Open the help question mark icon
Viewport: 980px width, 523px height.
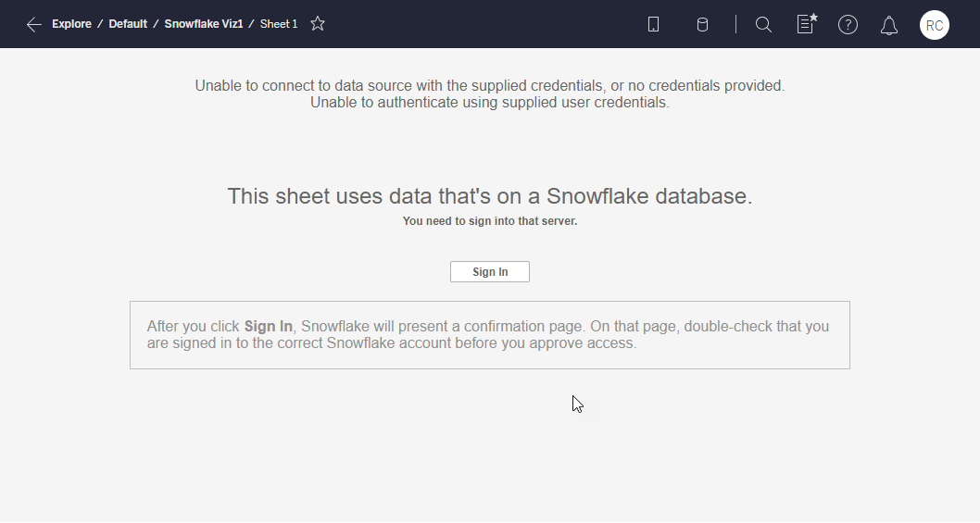click(x=848, y=25)
